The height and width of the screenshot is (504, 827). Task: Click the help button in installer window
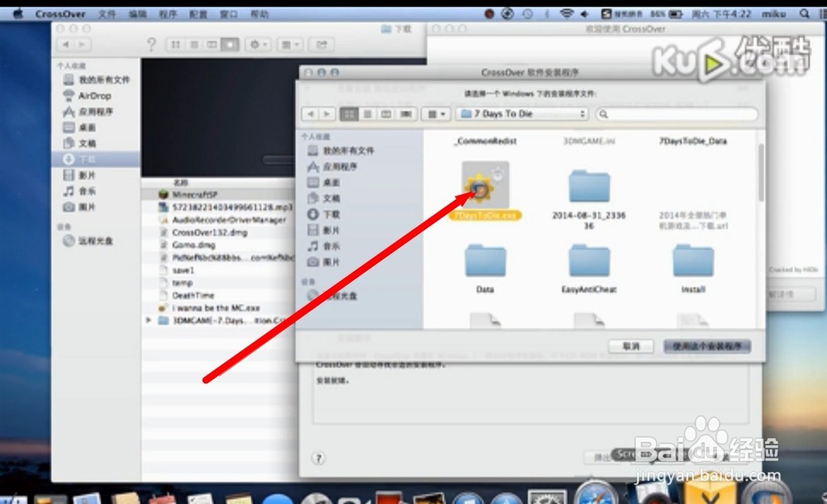pyautogui.click(x=318, y=458)
